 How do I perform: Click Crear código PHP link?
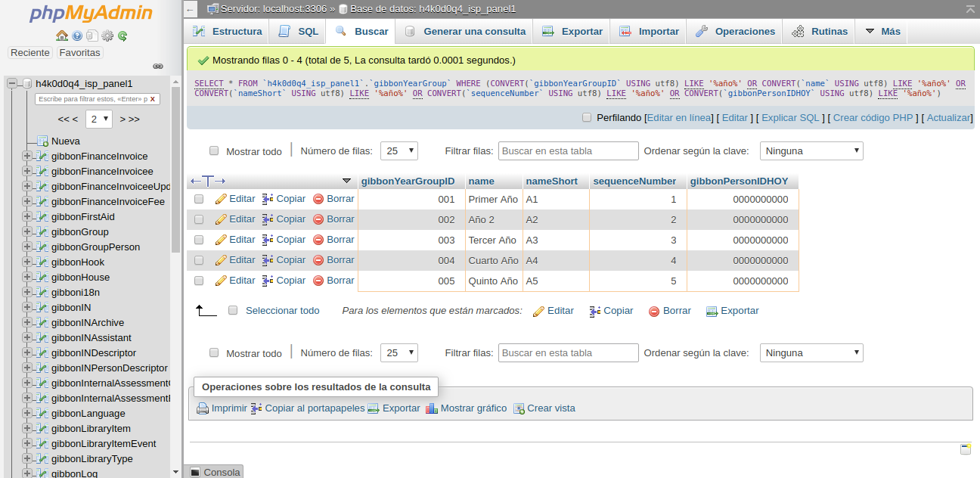point(873,118)
